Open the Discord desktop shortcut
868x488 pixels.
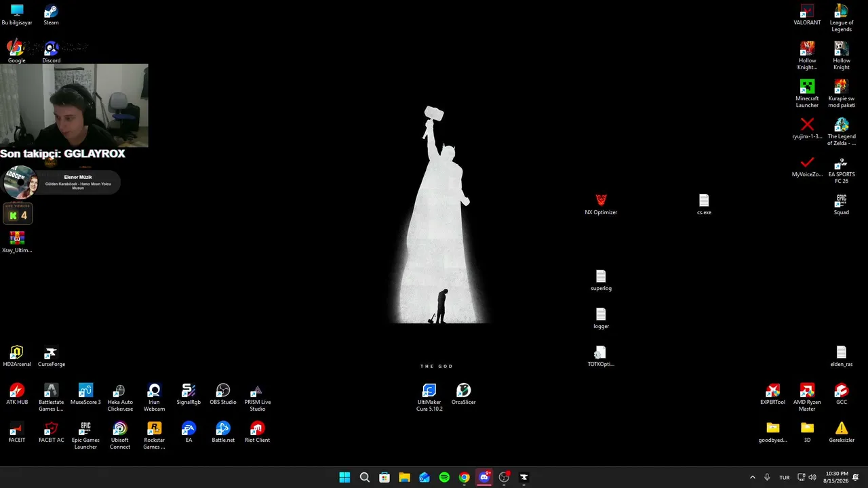coord(51,53)
